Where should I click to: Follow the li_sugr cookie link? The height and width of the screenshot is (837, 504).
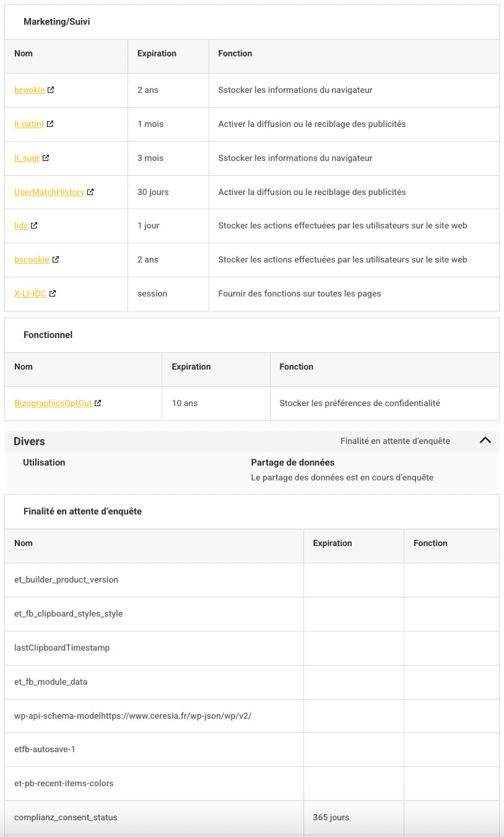click(x=27, y=158)
